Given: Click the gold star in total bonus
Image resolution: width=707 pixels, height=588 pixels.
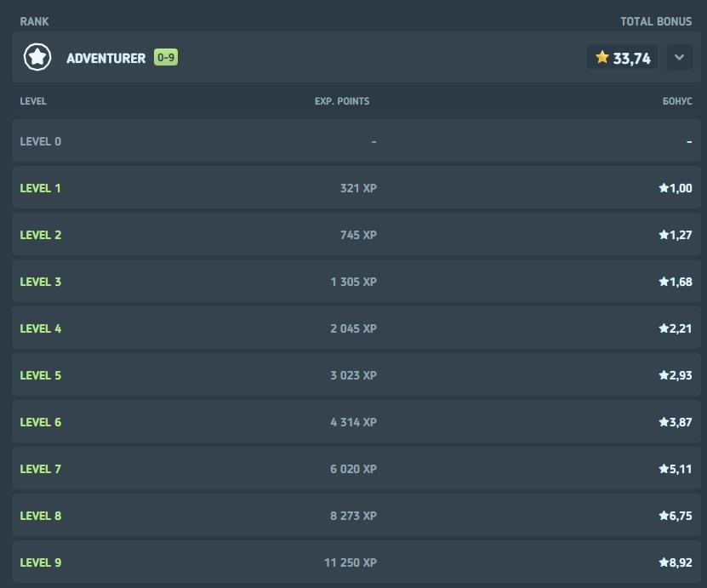Looking at the screenshot, I should [602, 57].
